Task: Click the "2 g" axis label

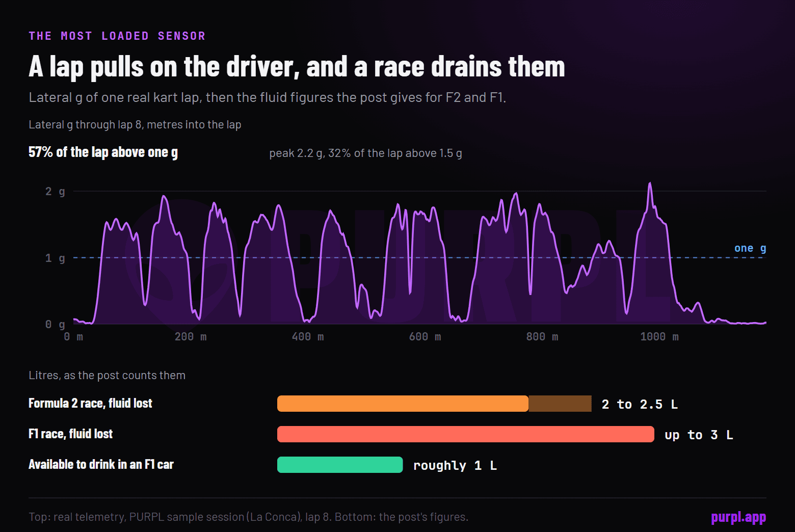Action: point(55,192)
